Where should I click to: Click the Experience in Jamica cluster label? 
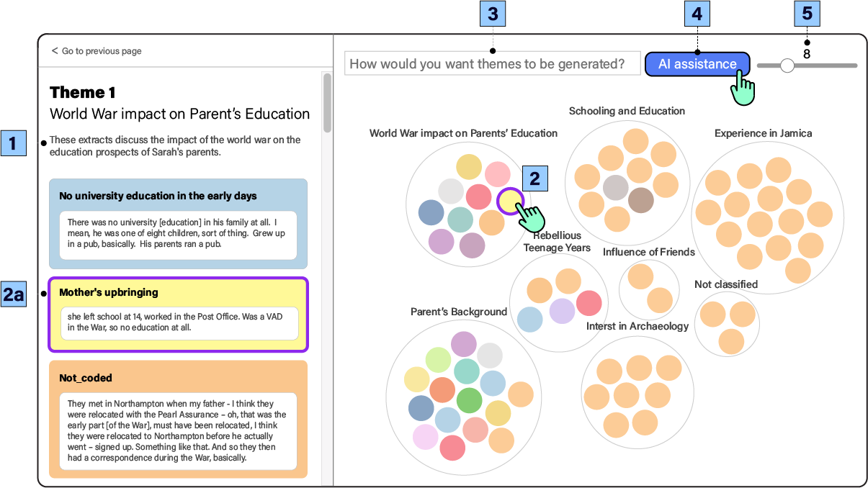click(x=763, y=133)
